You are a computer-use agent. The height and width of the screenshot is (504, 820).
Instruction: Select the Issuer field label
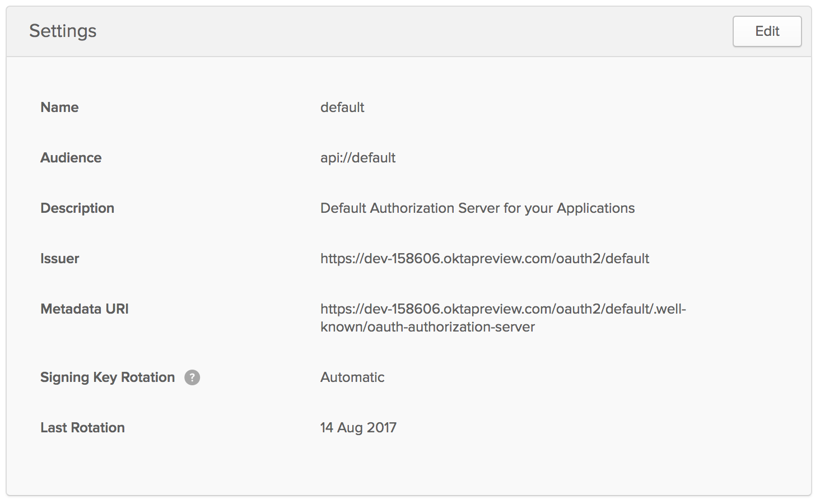[60, 259]
